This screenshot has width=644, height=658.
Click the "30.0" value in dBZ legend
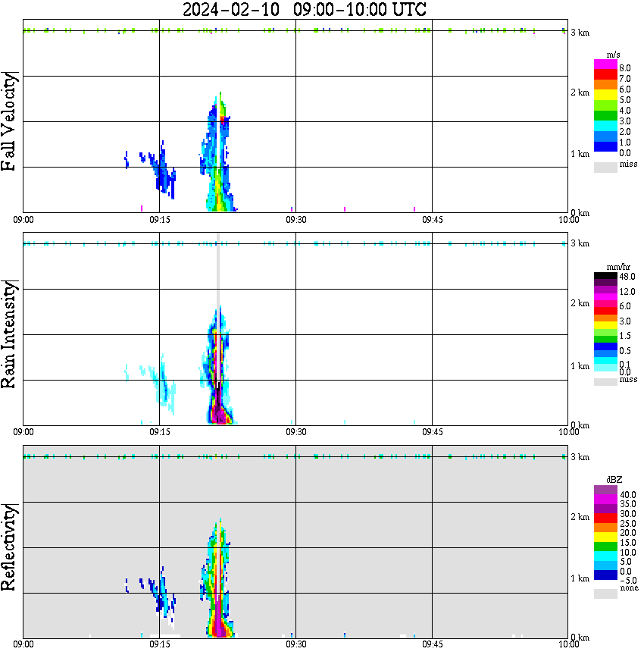[628, 514]
